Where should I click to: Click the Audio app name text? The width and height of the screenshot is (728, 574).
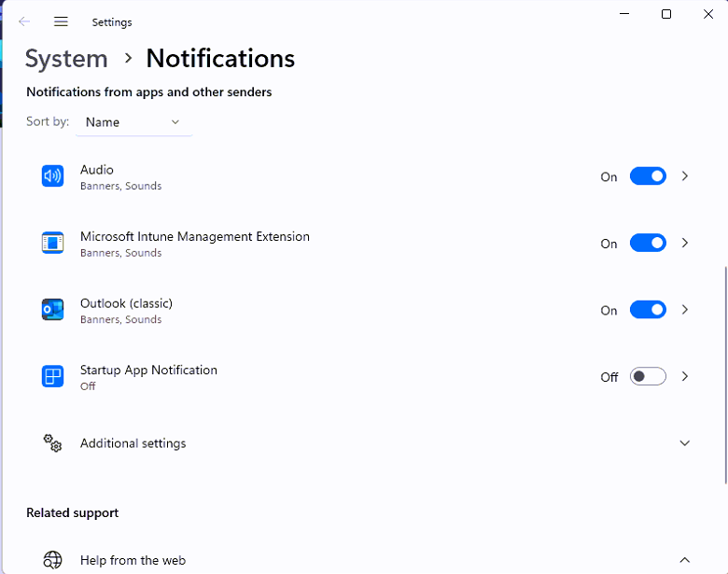coord(96,170)
